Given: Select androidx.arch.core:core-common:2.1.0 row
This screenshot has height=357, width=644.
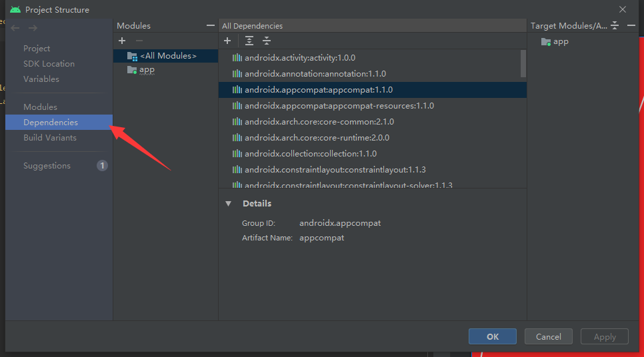Looking at the screenshot, I should [x=373, y=122].
